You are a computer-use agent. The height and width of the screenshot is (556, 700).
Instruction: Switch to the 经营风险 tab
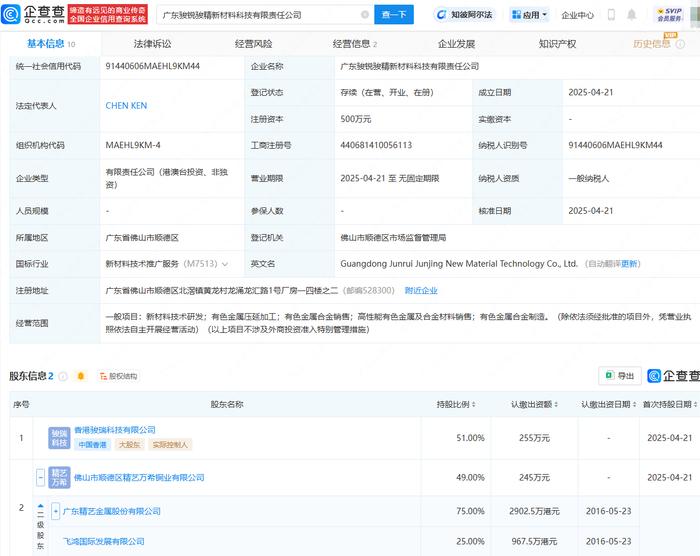tap(253, 44)
